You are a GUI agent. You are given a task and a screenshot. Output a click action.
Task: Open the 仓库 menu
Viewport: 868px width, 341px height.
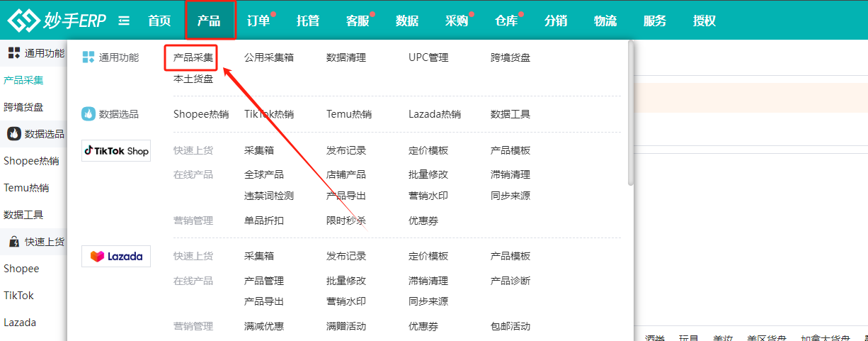click(x=506, y=21)
